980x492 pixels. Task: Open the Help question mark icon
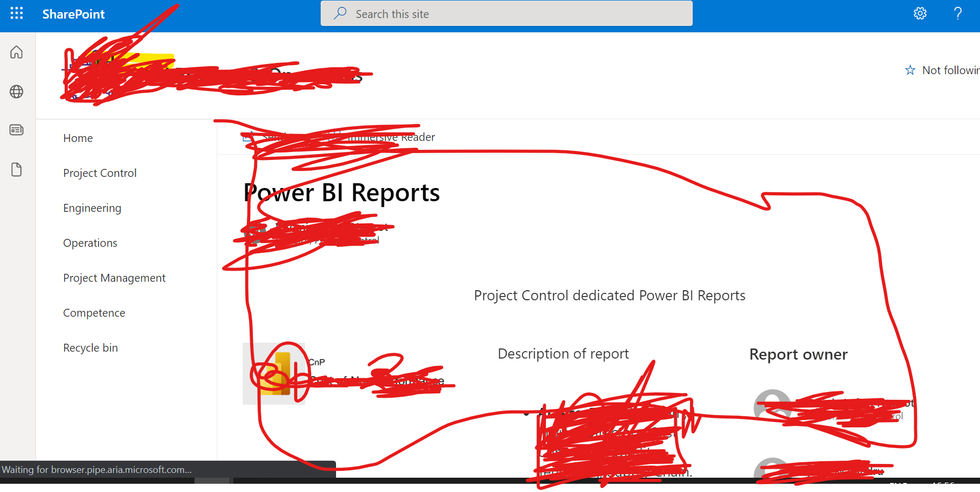[x=958, y=13]
